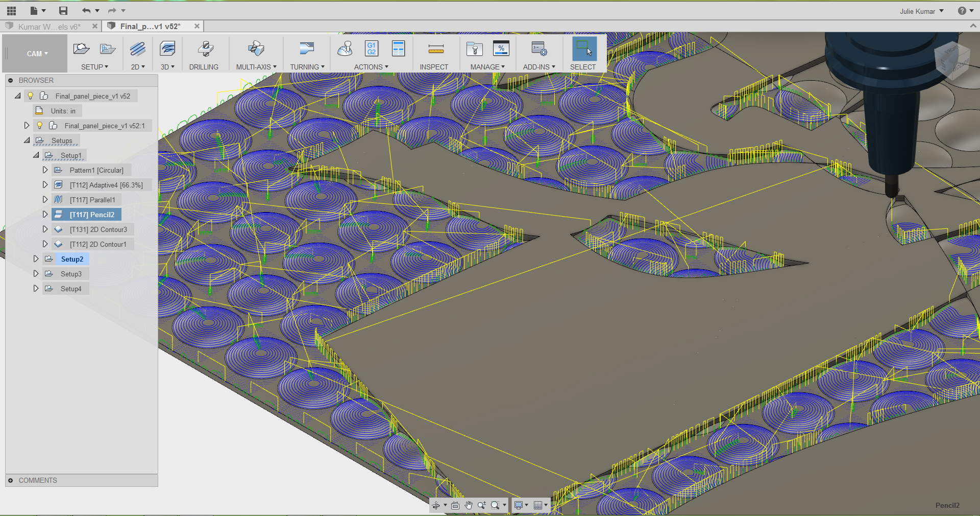Close the Final_p...v1 v52* tab
The height and width of the screenshot is (516, 980).
point(197,26)
